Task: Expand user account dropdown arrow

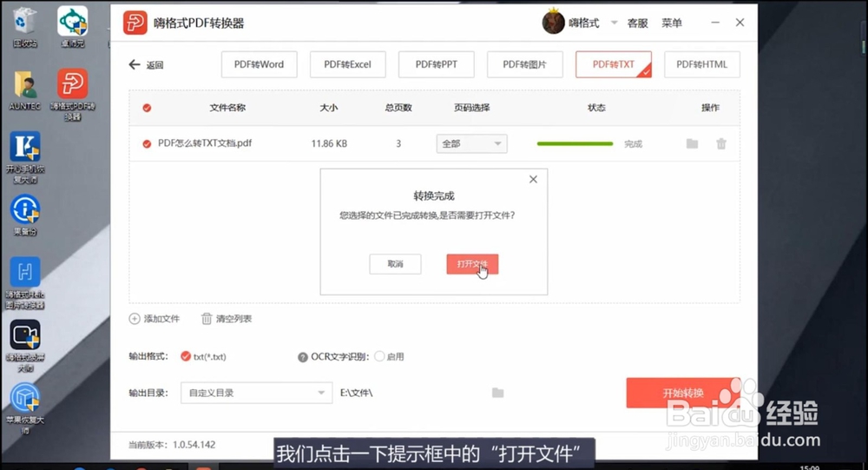Action: point(614,23)
